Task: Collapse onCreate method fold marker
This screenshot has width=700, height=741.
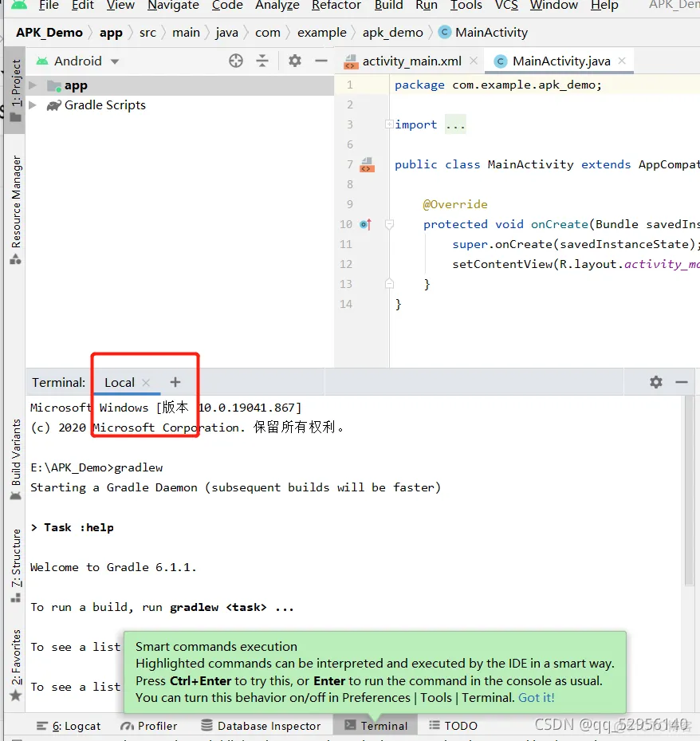Action: [x=389, y=224]
